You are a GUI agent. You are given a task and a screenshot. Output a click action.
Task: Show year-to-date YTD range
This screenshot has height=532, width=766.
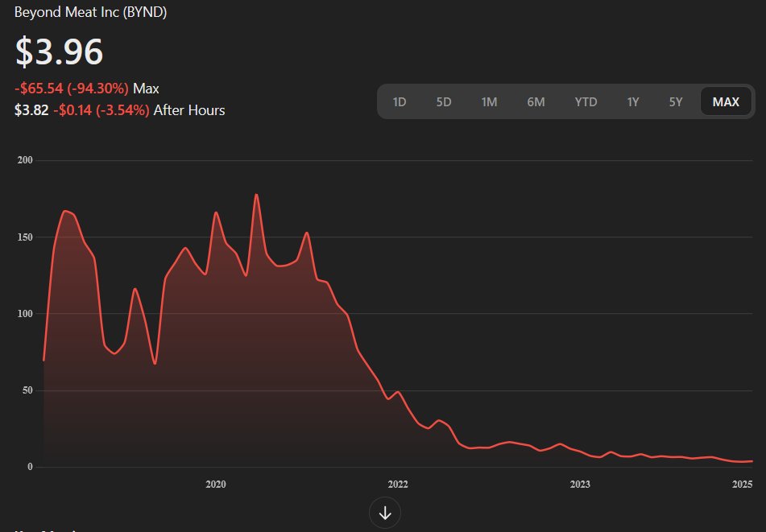pos(586,101)
